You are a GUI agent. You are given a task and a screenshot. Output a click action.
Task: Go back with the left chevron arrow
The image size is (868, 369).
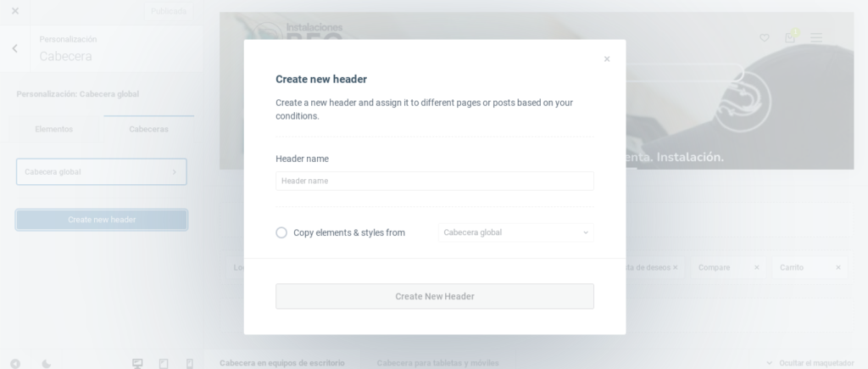coord(15,48)
